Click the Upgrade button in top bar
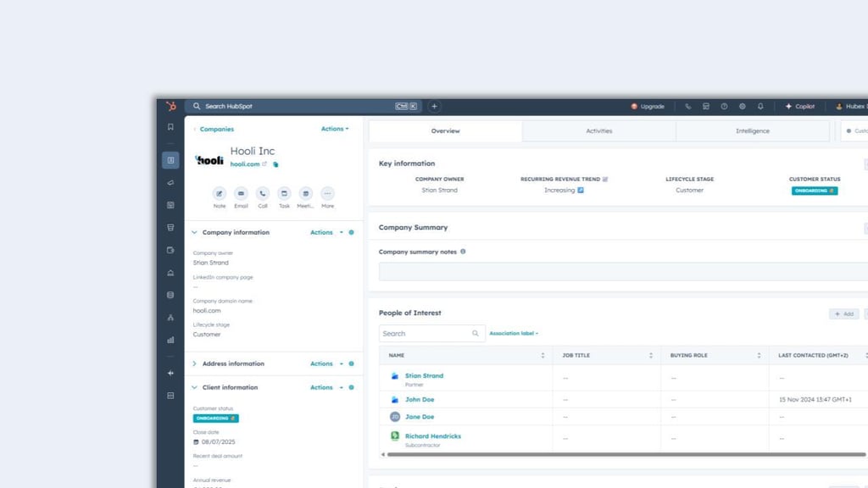The image size is (868, 488). [648, 106]
